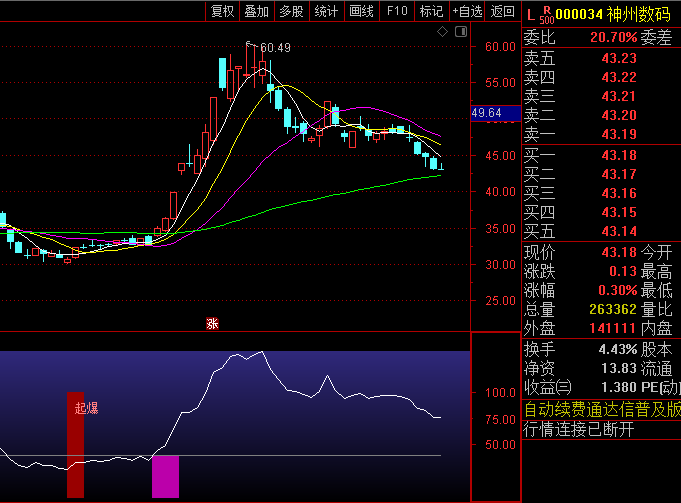Open the 叠加 overlay option
Viewport: 681px width, 503px height.
tap(257, 11)
